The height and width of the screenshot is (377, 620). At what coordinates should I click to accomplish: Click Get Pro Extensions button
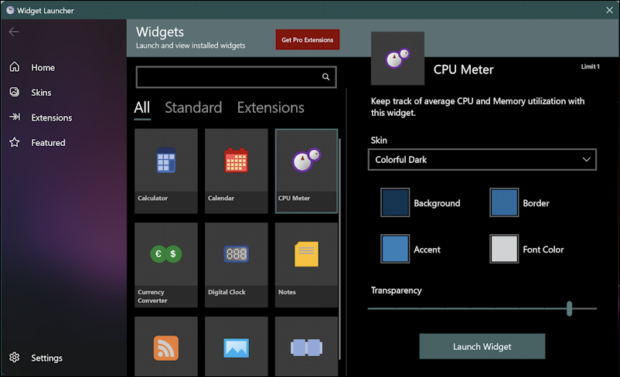pyautogui.click(x=308, y=40)
